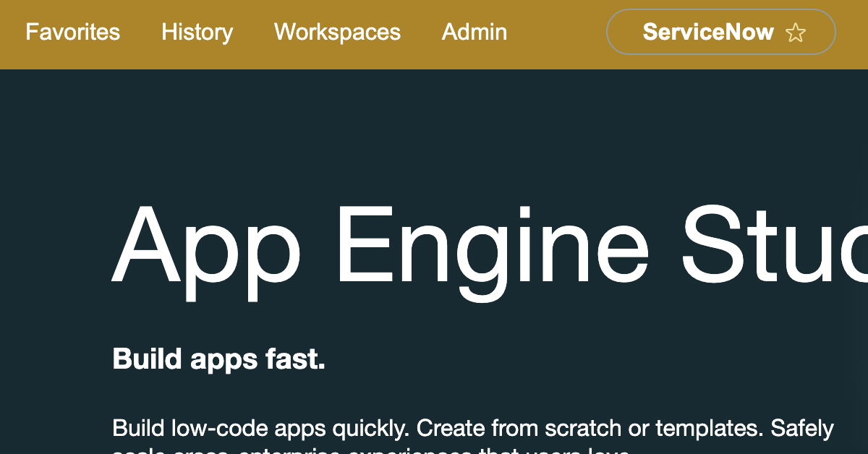
Task: Select Favorites in the navigation bar
Action: (x=72, y=32)
